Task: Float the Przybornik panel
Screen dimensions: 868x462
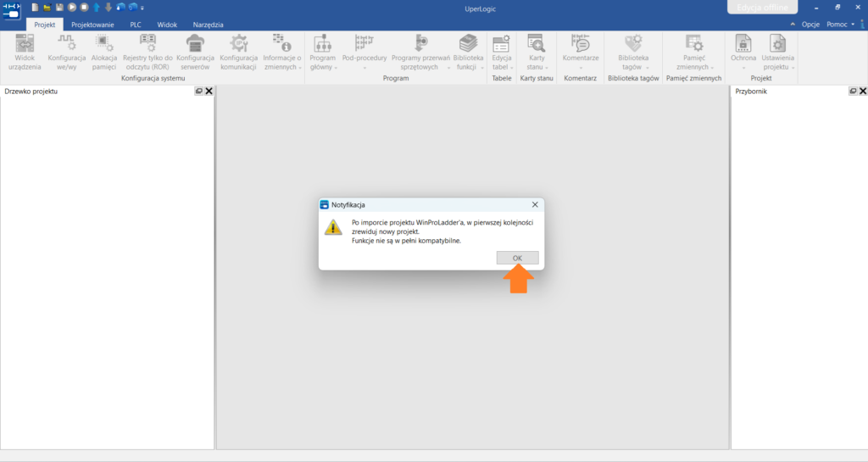Action: pos(853,92)
